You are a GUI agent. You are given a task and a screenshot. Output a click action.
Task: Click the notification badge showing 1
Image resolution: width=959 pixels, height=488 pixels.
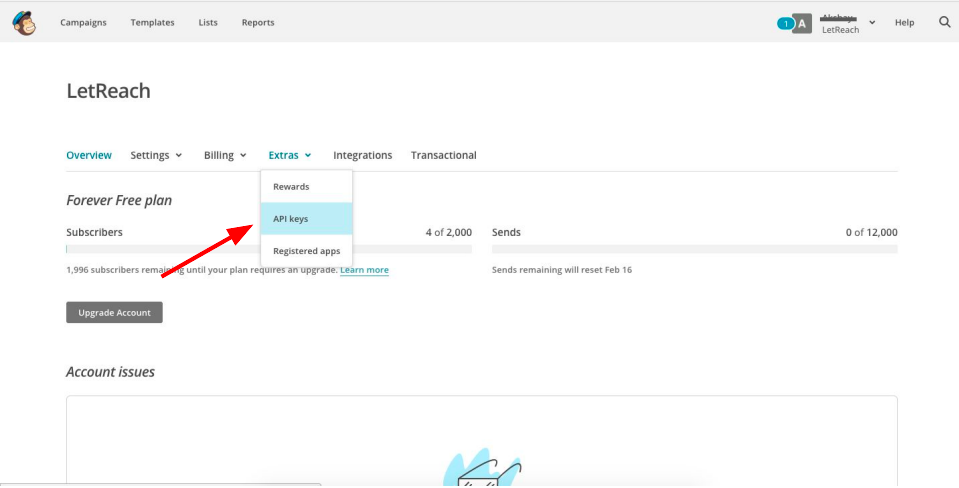785,23
